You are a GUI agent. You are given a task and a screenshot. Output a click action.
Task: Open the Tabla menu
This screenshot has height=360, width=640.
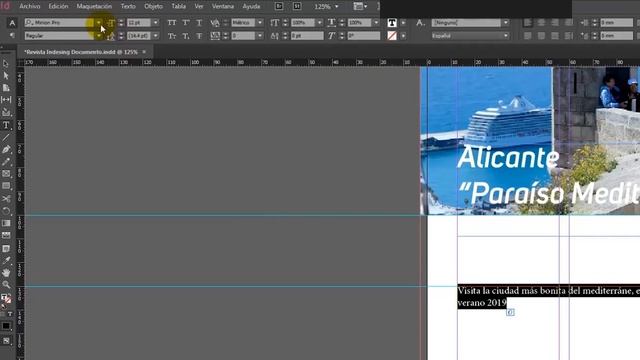click(x=178, y=6)
